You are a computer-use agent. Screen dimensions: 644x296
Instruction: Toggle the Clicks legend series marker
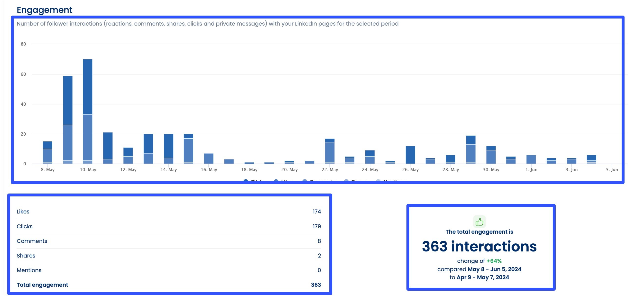click(246, 181)
